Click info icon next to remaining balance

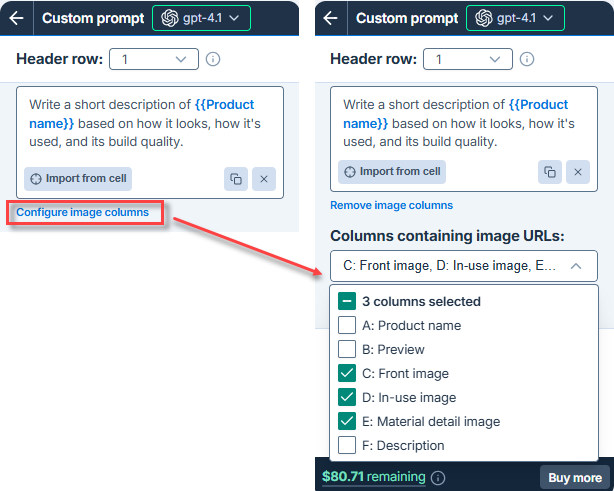coord(438,478)
